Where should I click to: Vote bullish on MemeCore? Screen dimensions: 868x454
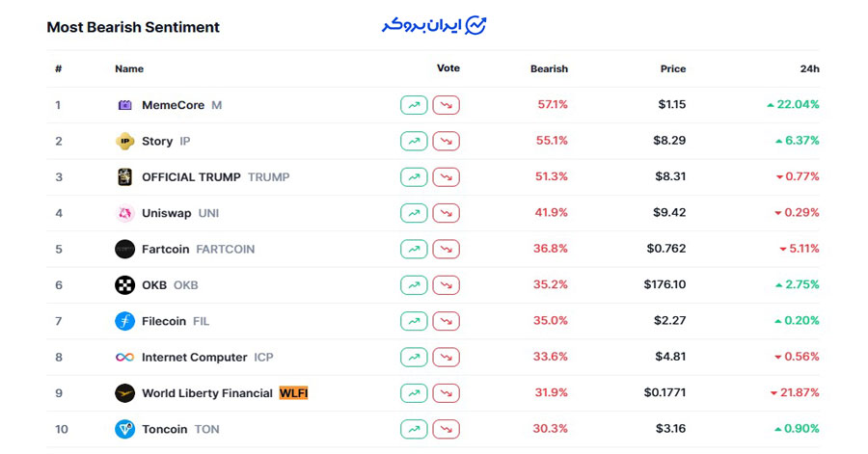[x=414, y=105]
